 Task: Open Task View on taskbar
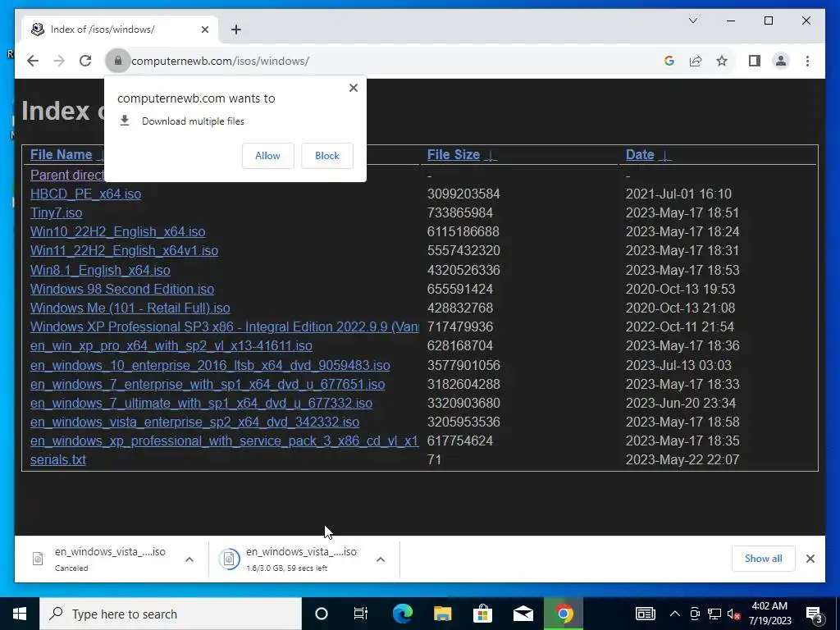pyautogui.click(x=361, y=614)
